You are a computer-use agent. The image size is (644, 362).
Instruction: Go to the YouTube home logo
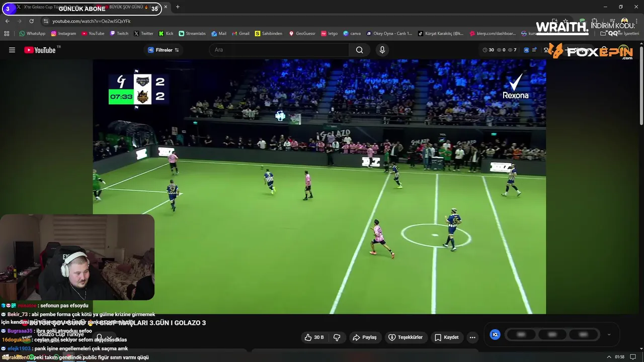click(x=40, y=50)
